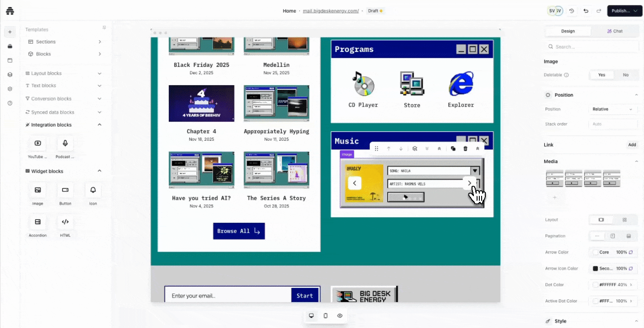Switch to the Chat tab

(615, 31)
